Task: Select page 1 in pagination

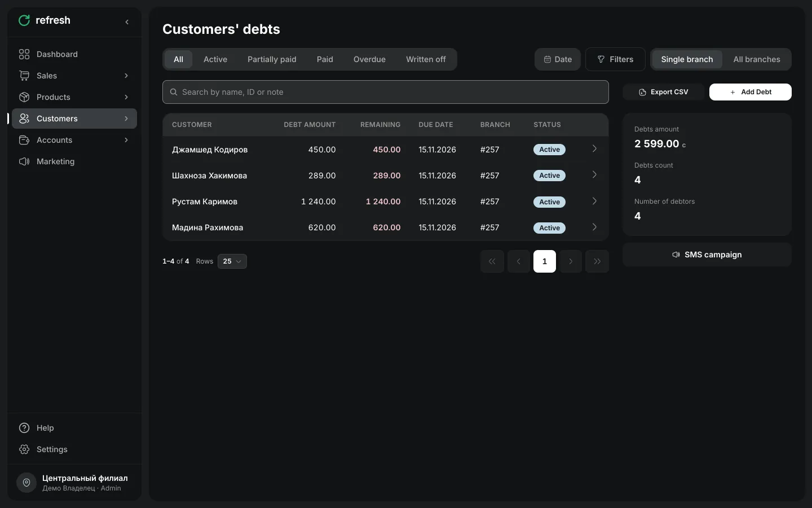Action: tap(545, 261)
